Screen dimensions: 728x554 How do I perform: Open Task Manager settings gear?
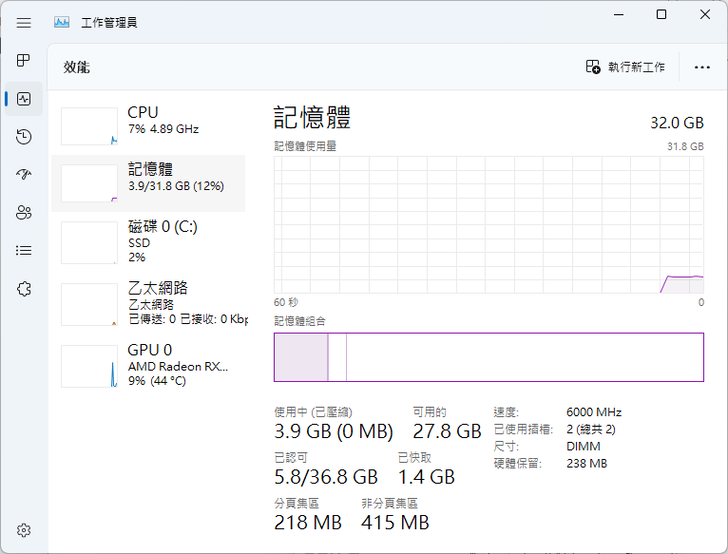tap(24, 530)
